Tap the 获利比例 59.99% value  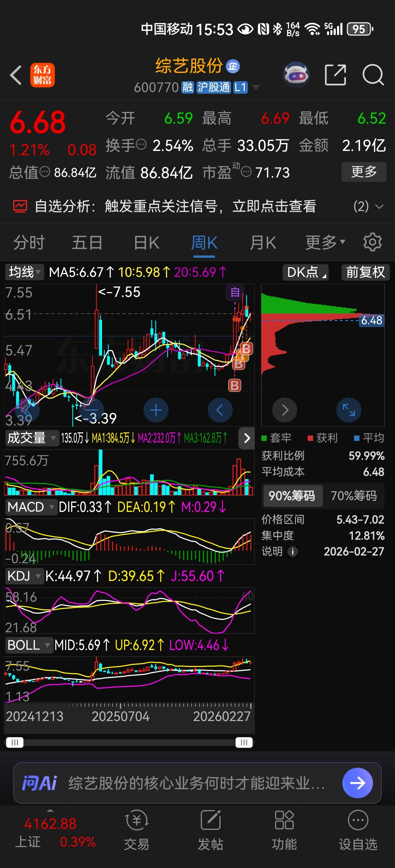[366, 456]
